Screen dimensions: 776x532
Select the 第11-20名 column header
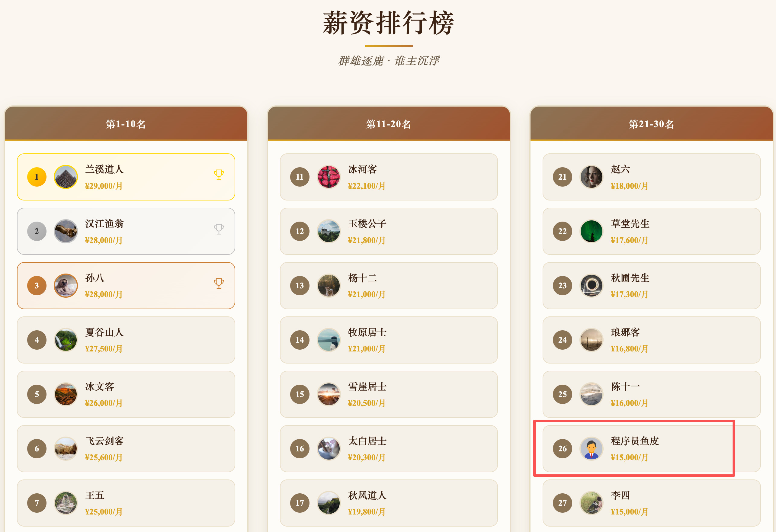coord(389,124)
